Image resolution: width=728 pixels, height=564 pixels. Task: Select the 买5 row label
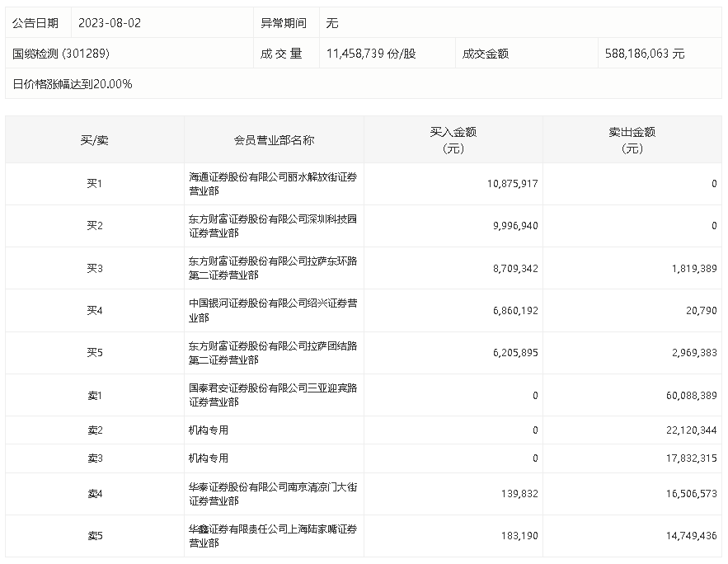94,352
